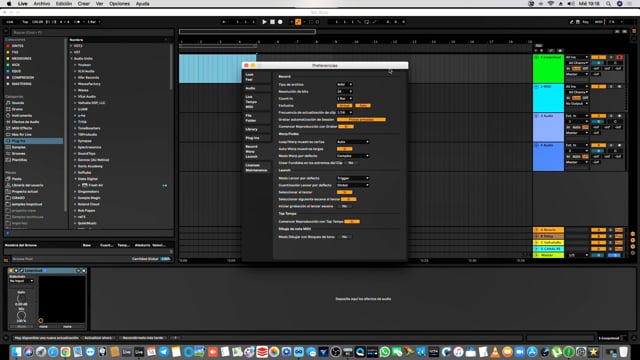This screenshot has width=640, height=360.
Task: Open Telegram from the Dock
Action: [164, 352]
